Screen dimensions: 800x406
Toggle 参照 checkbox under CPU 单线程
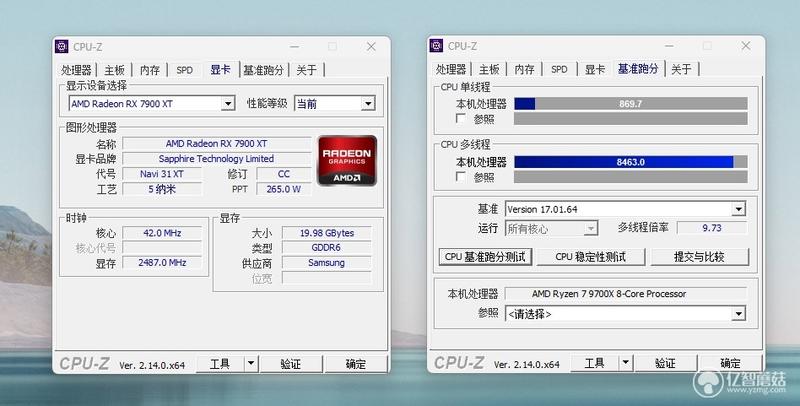(x=460, y=118)
